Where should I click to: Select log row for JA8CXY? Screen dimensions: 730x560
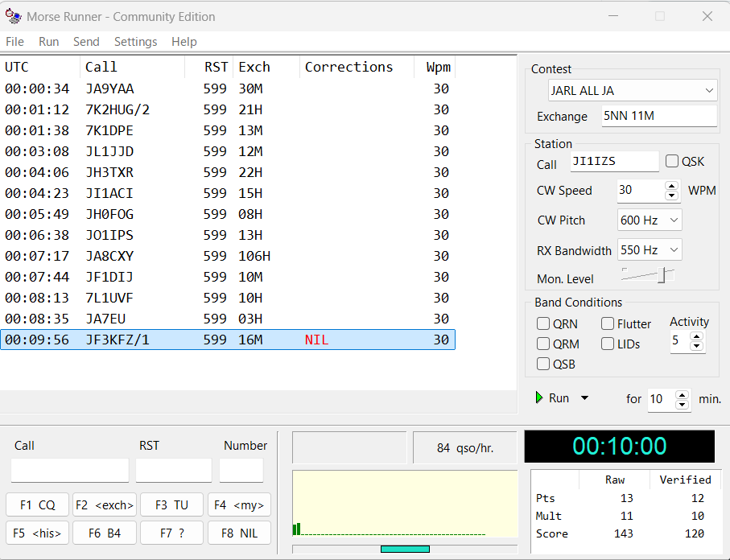click(x=228, y=256)
